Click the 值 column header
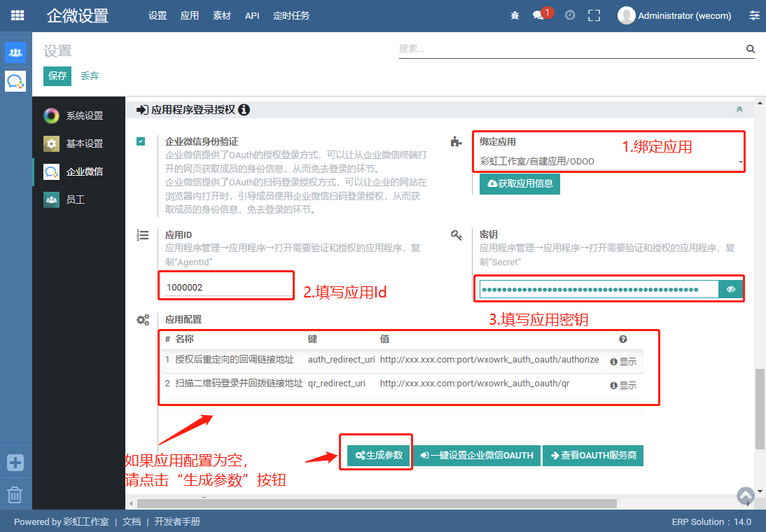 (384, 339)
